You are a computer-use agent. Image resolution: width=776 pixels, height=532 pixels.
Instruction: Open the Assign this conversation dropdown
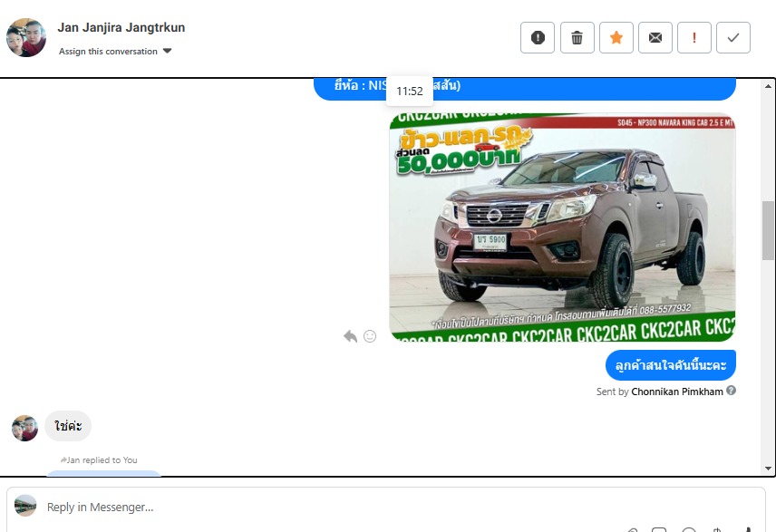(115, 51)
